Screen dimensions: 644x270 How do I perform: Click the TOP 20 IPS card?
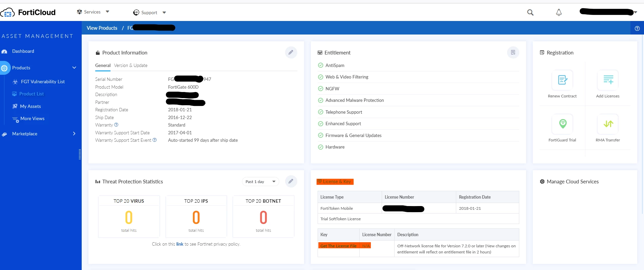click(196, 217)
